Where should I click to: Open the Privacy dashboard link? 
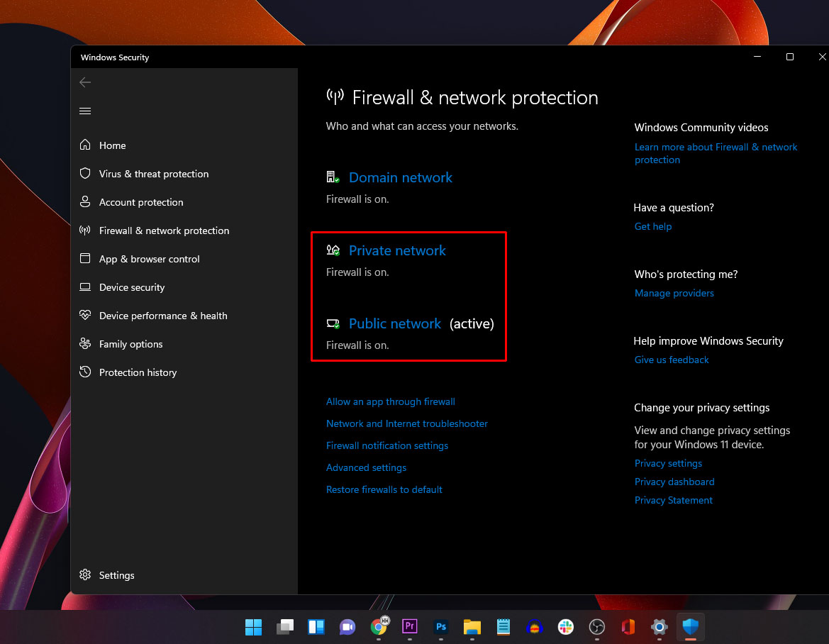(674, 482)
